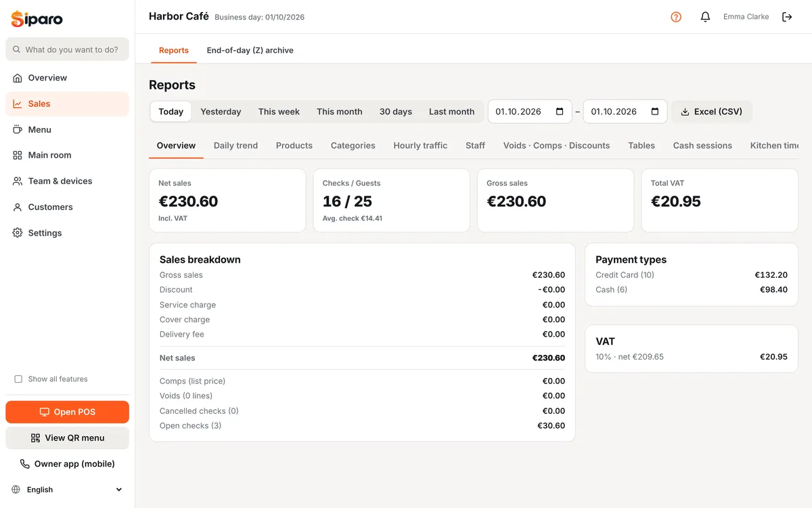Select the This week date range
This screenshot has height=508, width=812.
click(x=279, y=112)
